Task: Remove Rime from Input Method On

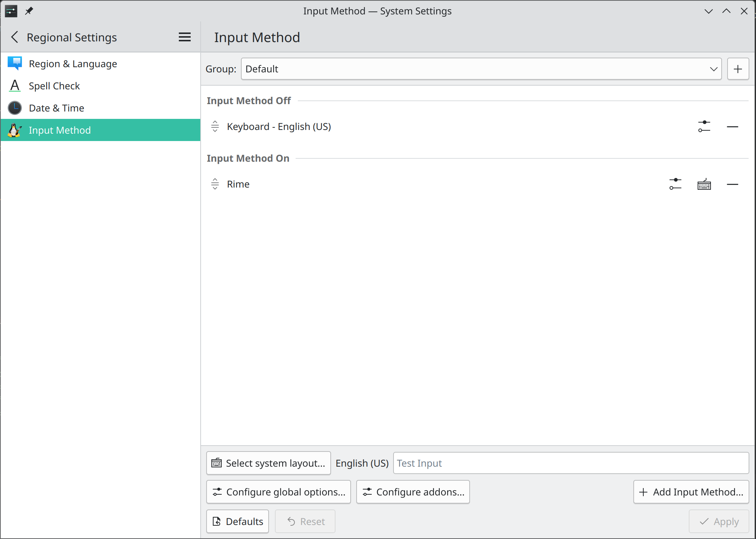Action: [733, 184]
